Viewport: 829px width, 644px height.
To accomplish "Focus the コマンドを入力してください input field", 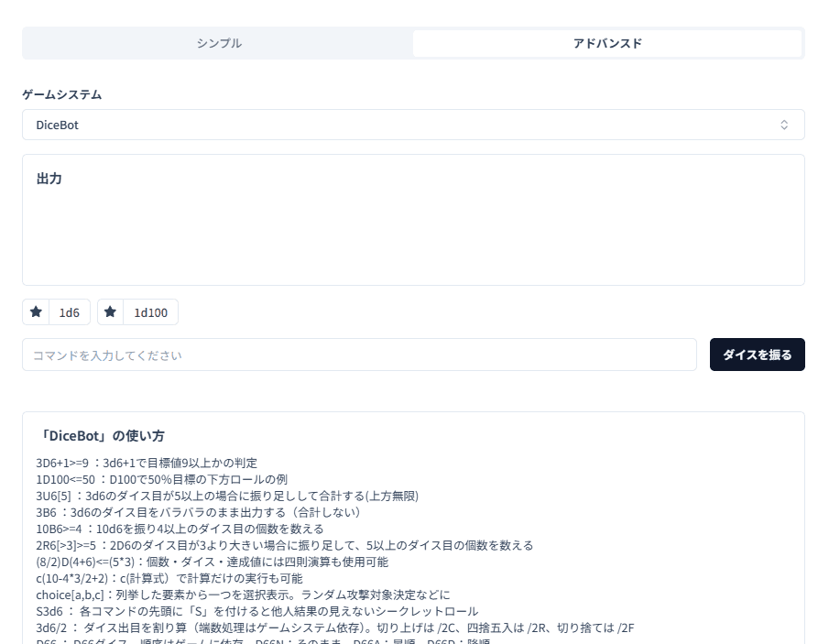I will coord(359,355).
